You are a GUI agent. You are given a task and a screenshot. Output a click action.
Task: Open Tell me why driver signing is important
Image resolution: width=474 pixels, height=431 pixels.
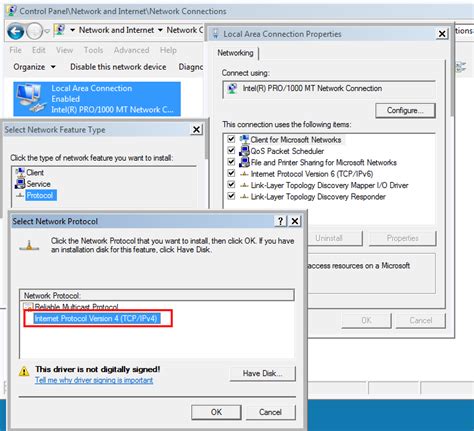94,380
